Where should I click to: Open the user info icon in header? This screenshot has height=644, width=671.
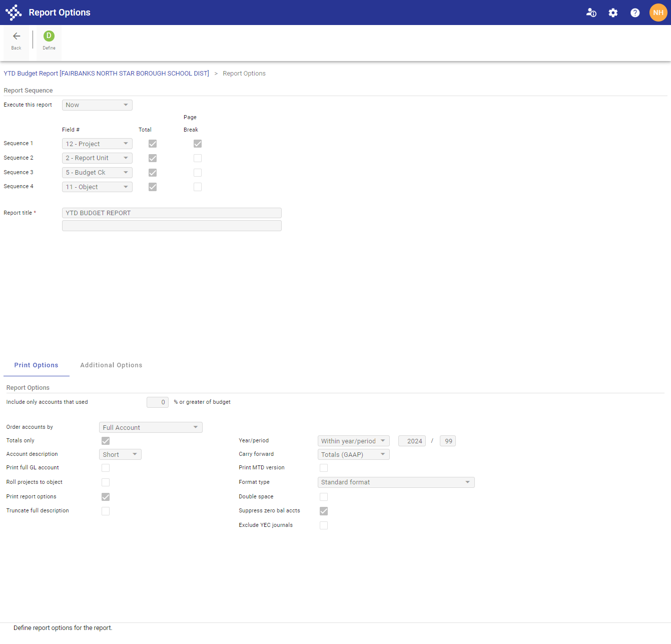tap(591, 13)
